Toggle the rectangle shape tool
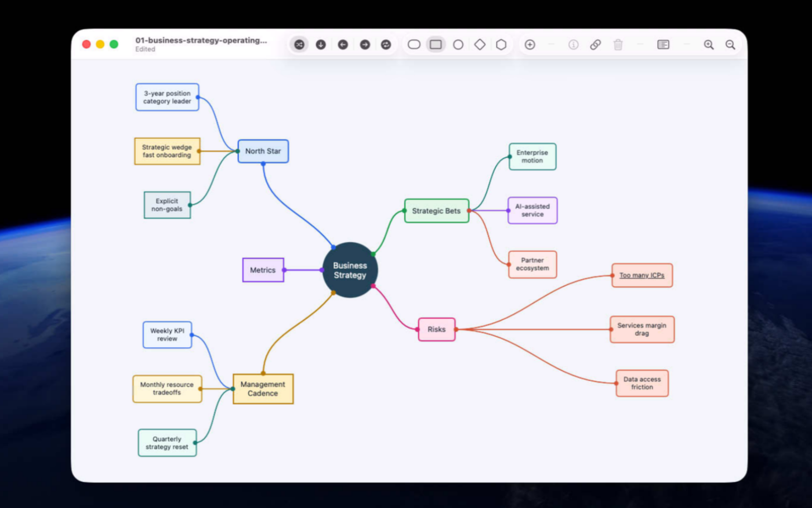 (436, 45)
